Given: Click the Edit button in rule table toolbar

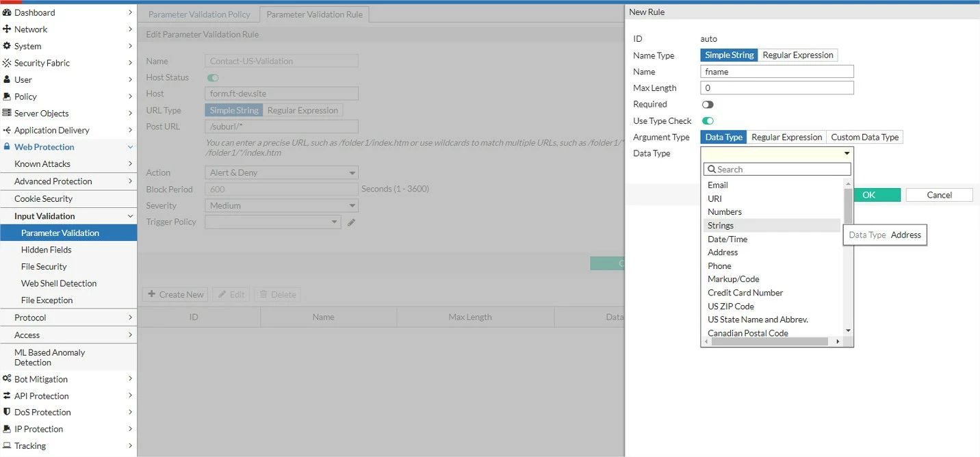Looking at the screenshot, I should (x=231, y=294).
